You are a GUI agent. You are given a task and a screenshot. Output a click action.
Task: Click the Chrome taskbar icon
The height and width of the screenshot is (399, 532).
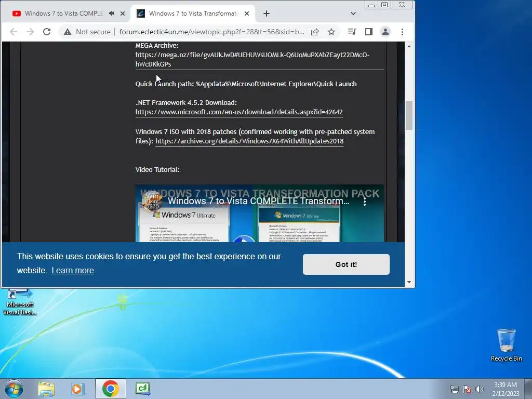111,389
